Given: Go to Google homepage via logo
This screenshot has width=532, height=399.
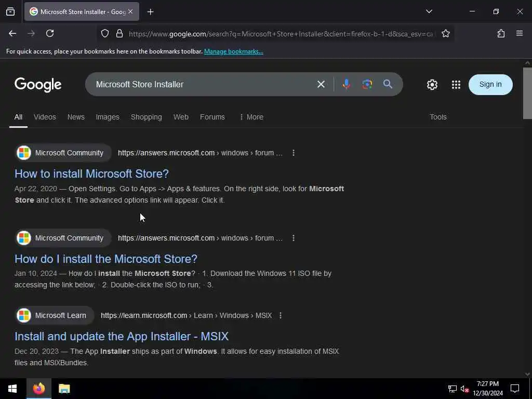Looking at the screenshot, I should tap(38, 85).
